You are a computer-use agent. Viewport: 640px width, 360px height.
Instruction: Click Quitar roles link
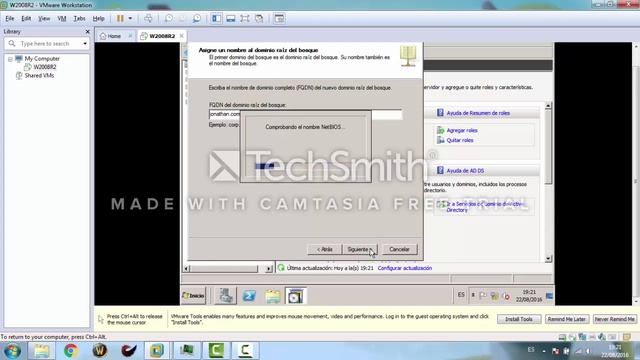[x=460, y=140]
